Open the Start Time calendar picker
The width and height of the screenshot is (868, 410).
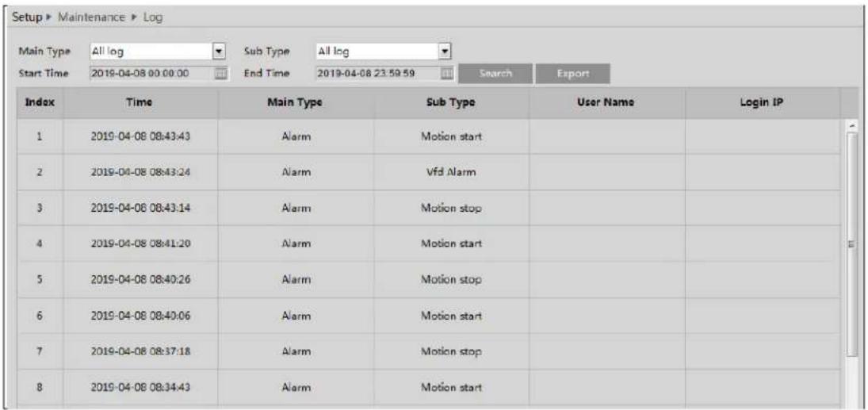pyautogui.click(x=220, y=74)
